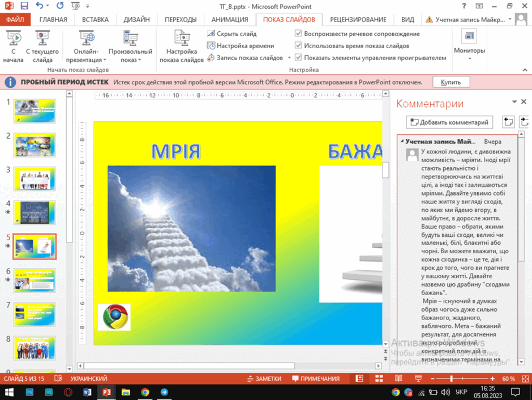
Task: Select slide 6 thumbnail
Action: coord(35,280)
